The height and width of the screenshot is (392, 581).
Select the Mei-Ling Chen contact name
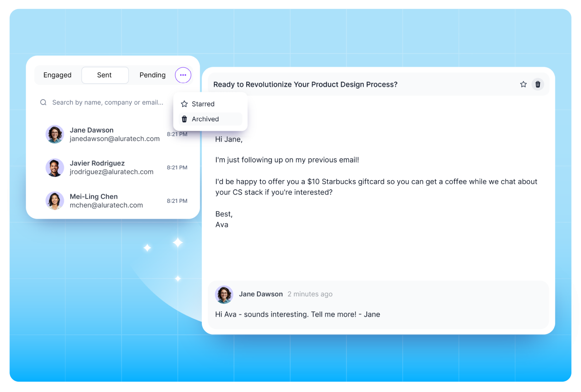coord(94,196)
